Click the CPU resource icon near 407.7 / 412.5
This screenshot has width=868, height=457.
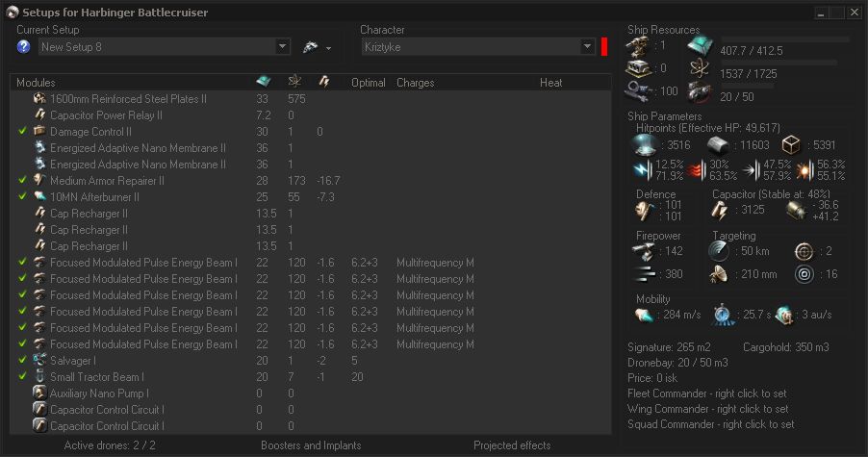coord(701,47)
